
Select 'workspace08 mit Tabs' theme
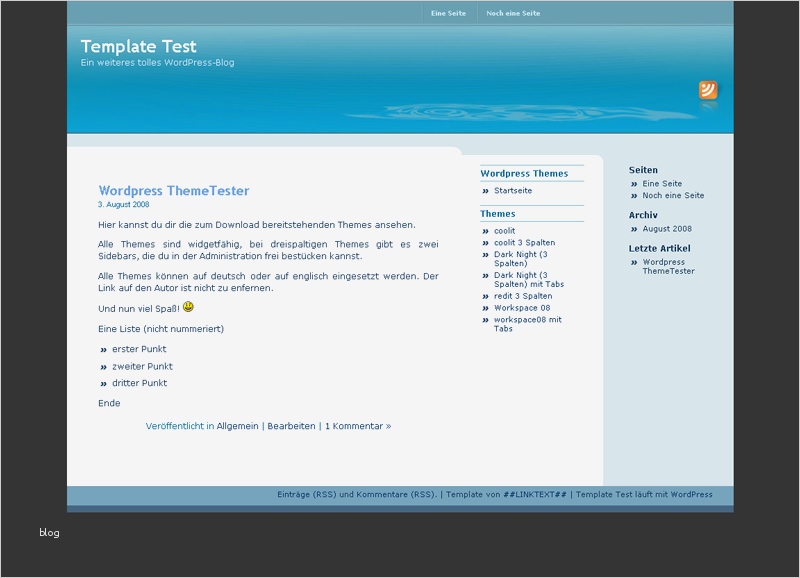(528, 324)
